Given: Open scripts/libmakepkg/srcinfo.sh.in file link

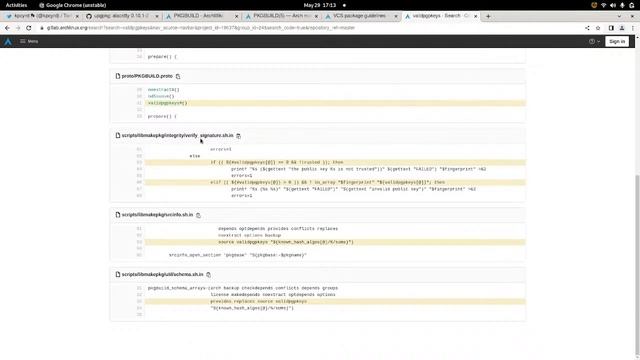Looking at the screenshot, I should click(x=157, y=215).
